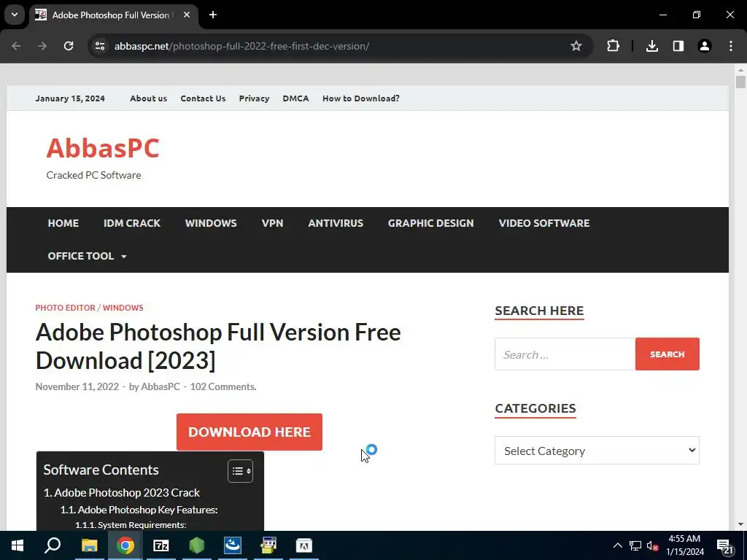This screenshot has width=747, height=560.
Task: Click the muted volume tray icon
Action: [x=652, y=545]
